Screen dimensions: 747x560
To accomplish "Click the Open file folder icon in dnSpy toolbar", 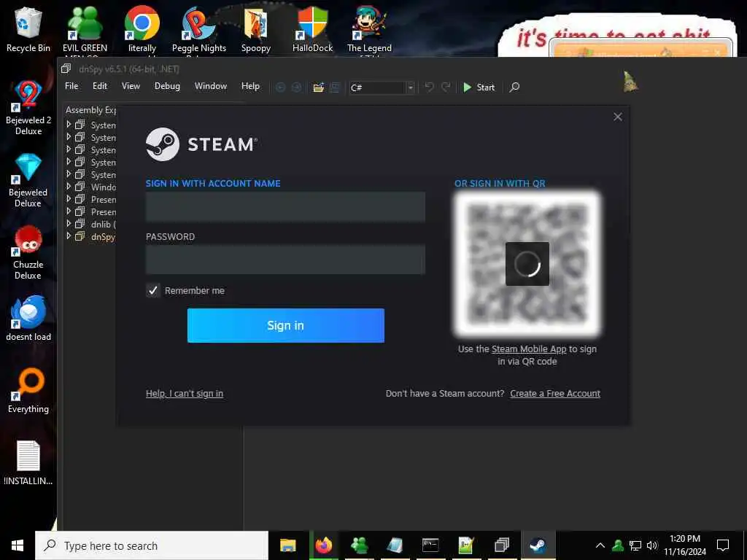I will (318, 87).
